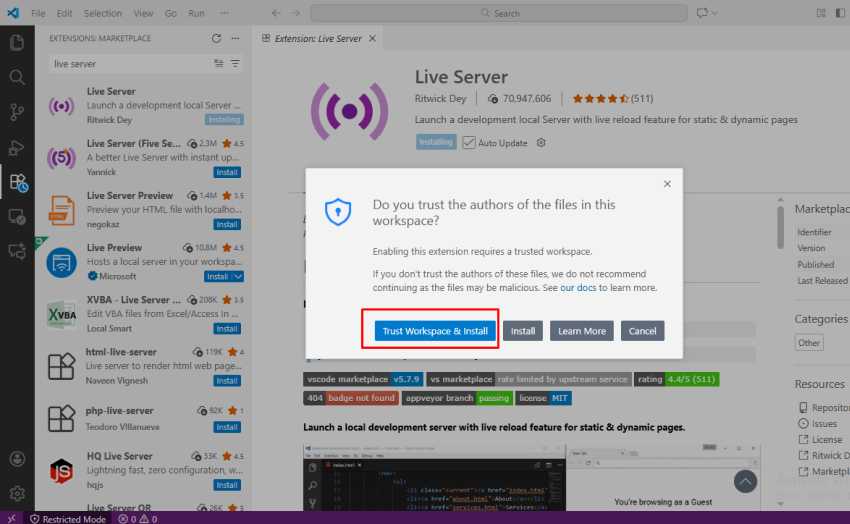Image resolution: width=850 pixels, height=524 pixels.
Task: Open Install dropdown arrow for Live Preview
Action: coord(239,276)
